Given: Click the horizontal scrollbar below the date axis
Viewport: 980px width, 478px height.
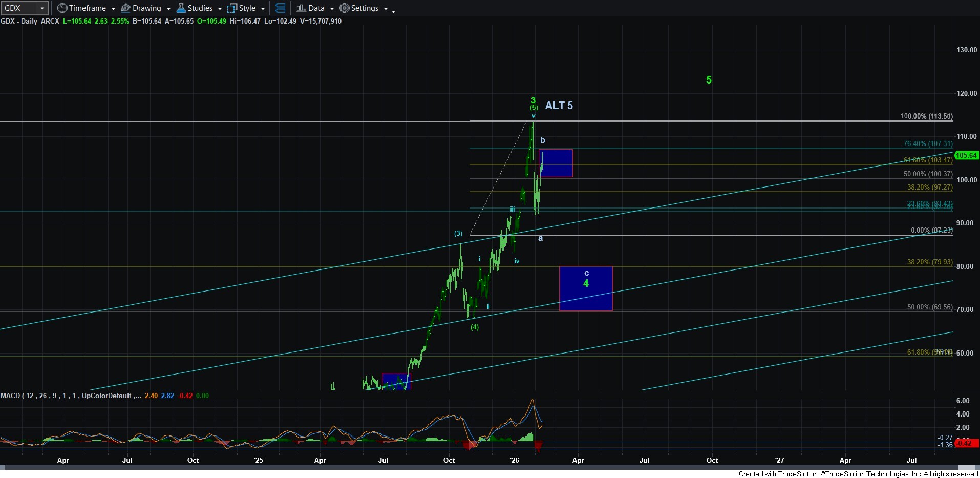Looking at the screenshot, I should tap(486, 467).
